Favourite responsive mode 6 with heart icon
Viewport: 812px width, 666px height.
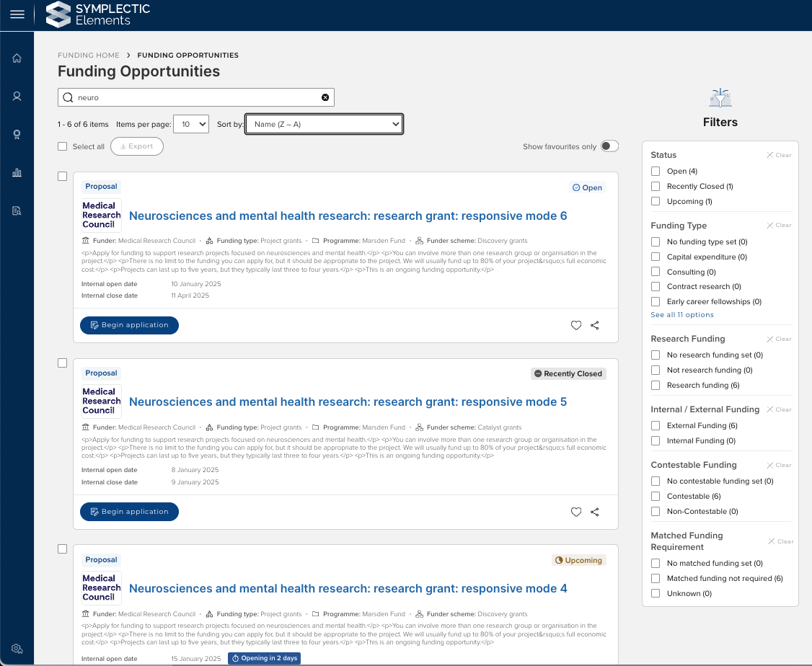(x=575, y=325)
